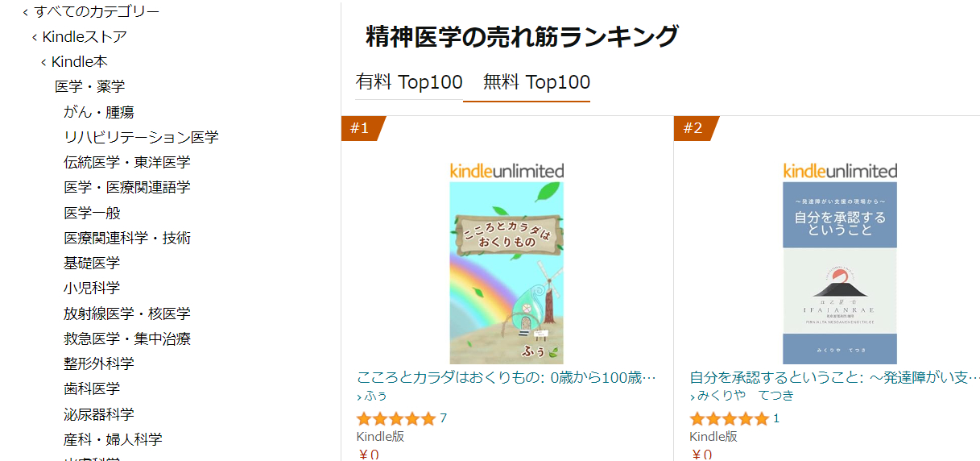This screenshot has height=461, width=980.
Task: Click star rating of the #1 book
Action: pos(395,418)
